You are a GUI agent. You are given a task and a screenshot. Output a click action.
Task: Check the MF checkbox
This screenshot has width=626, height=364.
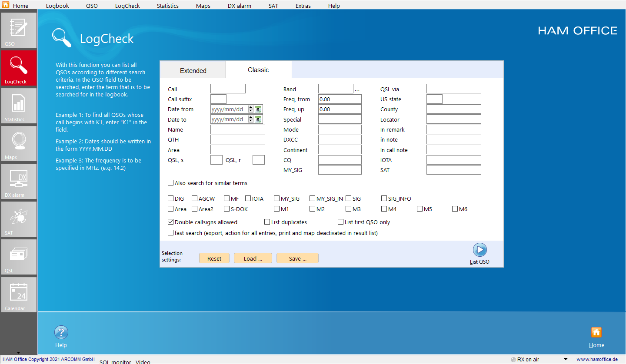coord(227,199)
